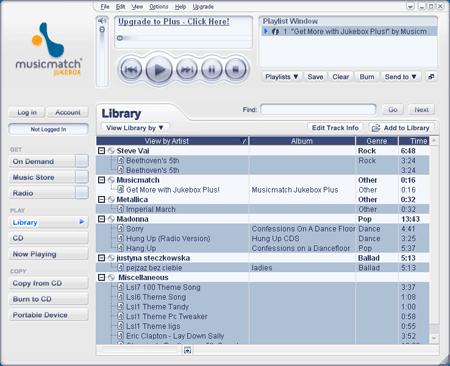Stop playback with the Stop button

point(236,70)
